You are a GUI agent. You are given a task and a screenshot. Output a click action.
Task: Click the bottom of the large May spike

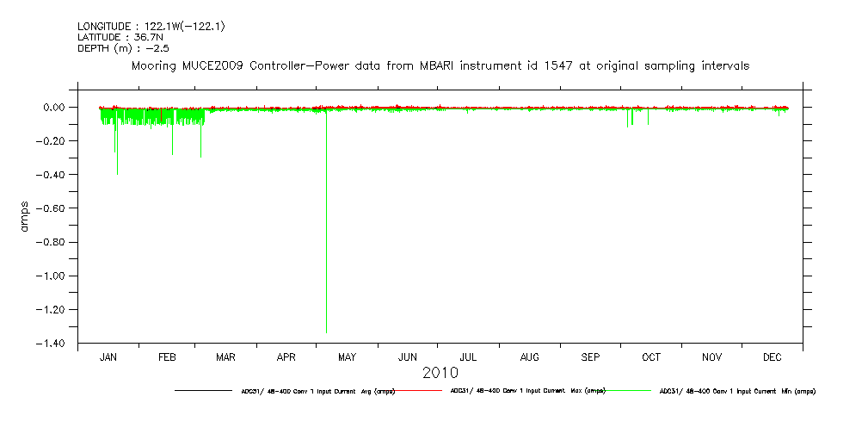(326, 332)
